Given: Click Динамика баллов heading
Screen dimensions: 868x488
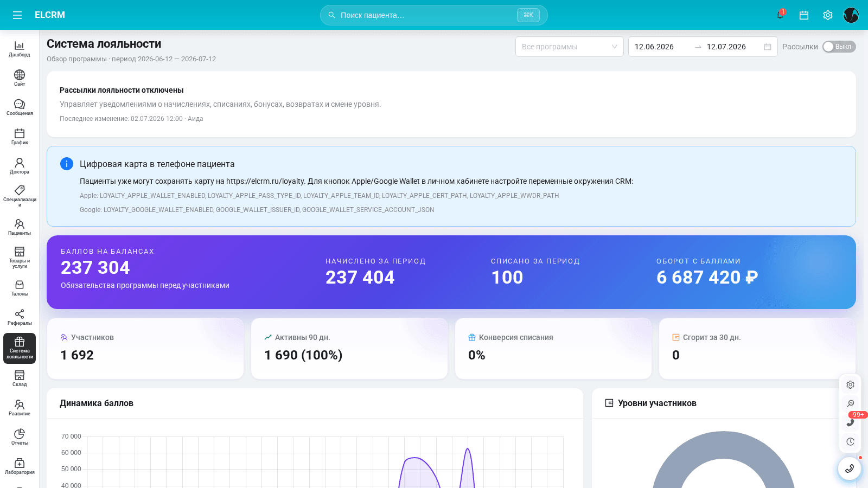Looking at the screenshot, I should (x=97, y=403).
